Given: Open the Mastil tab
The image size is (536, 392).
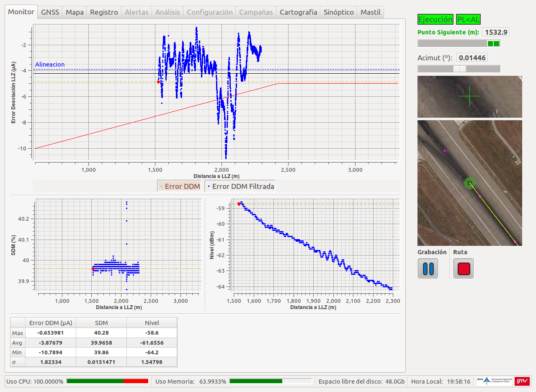Looking at the screenshot, I should pyautogui.click(x=371, y=12).
